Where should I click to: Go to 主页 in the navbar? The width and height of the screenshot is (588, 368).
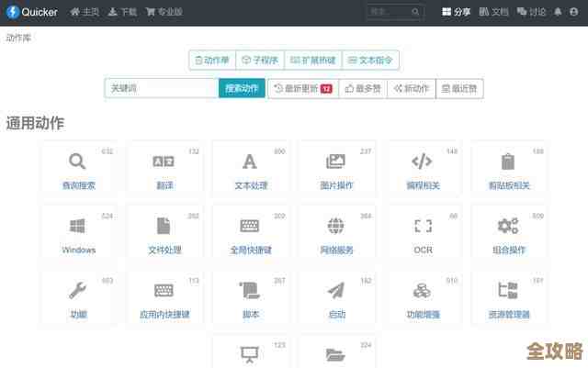[x=85, y=12]
